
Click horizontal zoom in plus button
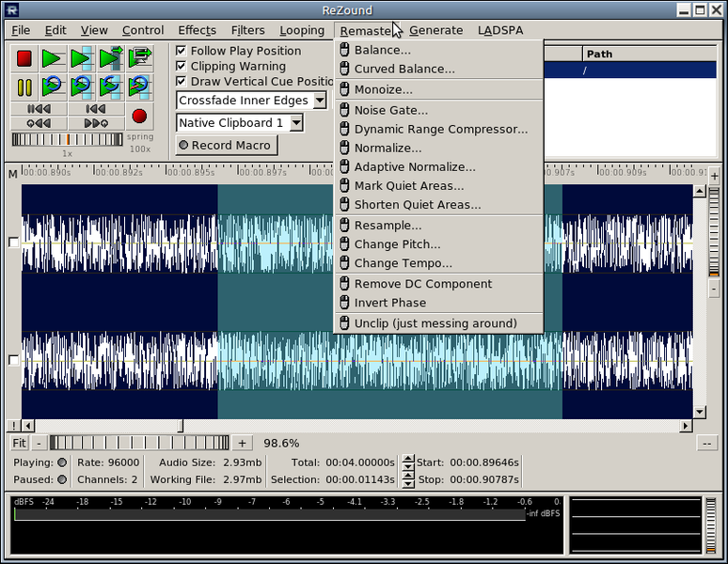(243, 443)
